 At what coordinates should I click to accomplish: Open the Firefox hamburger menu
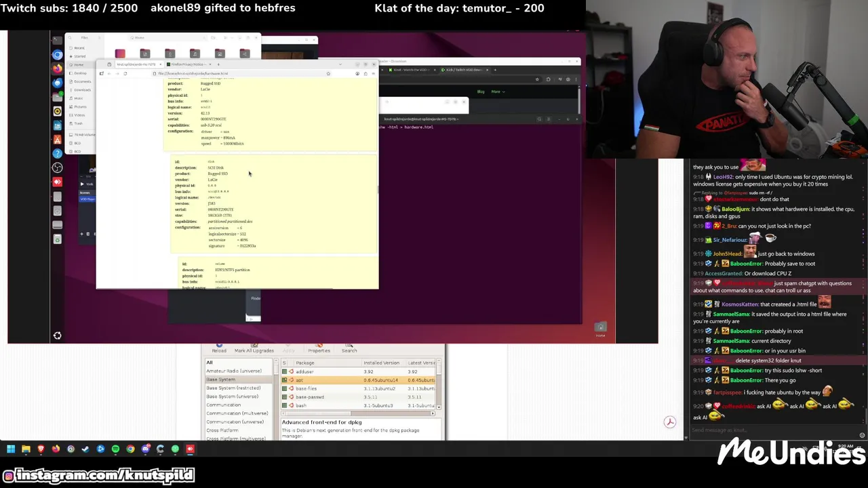(373, 73)
